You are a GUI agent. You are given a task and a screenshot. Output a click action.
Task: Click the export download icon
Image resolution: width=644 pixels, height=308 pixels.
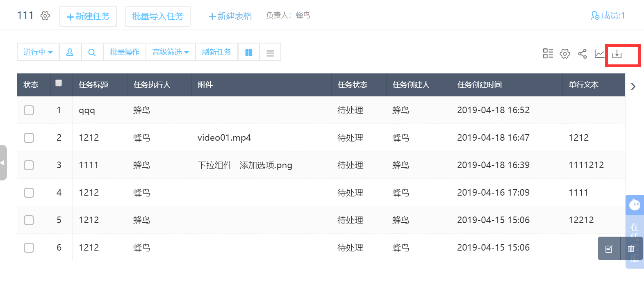point(617,54)
